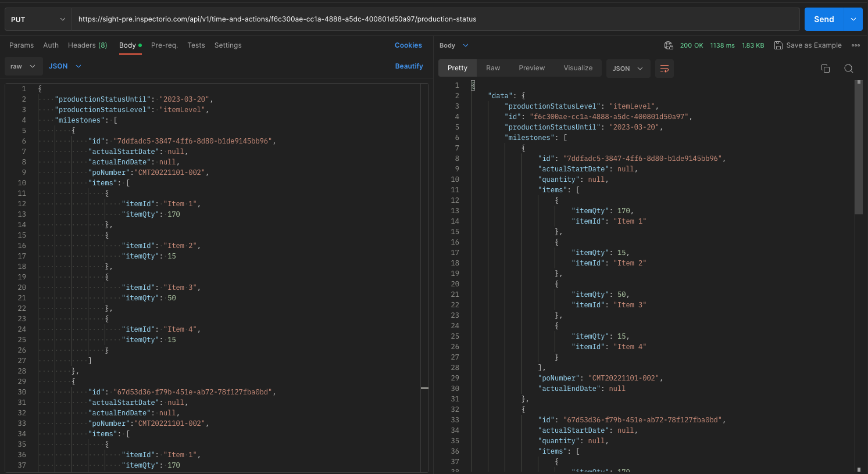Click the "productionStatusUntil" key in request
The height and width of the screenshot is (474, 868).
coord(103,99)
